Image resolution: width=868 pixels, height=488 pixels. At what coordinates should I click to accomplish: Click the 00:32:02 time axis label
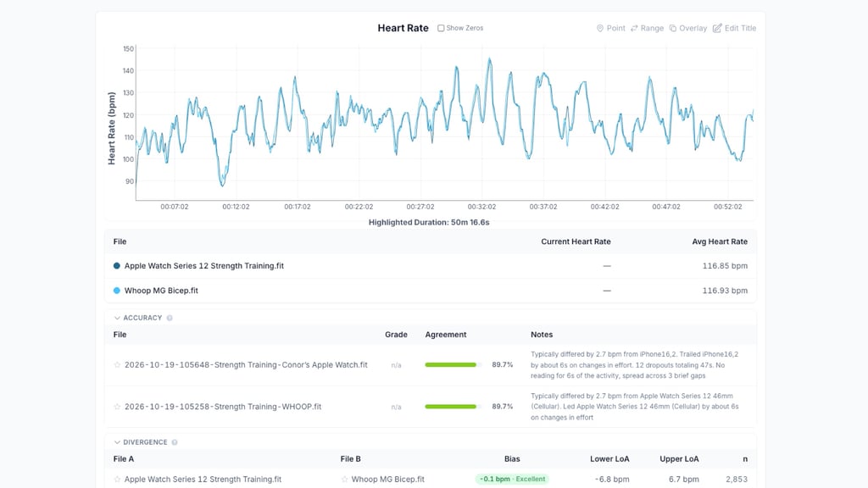click(x=481, y=207)
